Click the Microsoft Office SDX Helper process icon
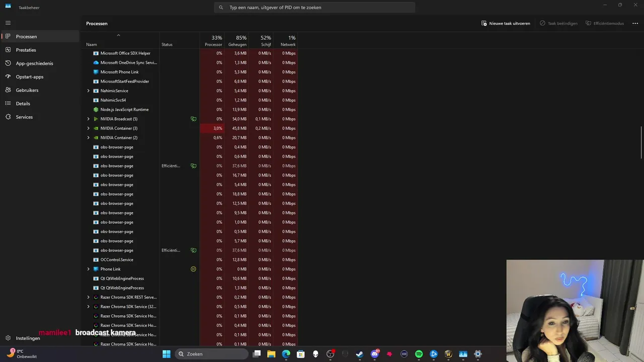Viewport: 644px width, 362px height. [x=96, y=53]
